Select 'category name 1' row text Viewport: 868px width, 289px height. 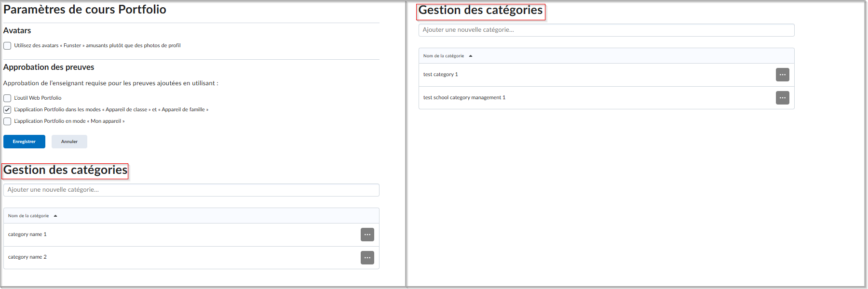[27, 234]
